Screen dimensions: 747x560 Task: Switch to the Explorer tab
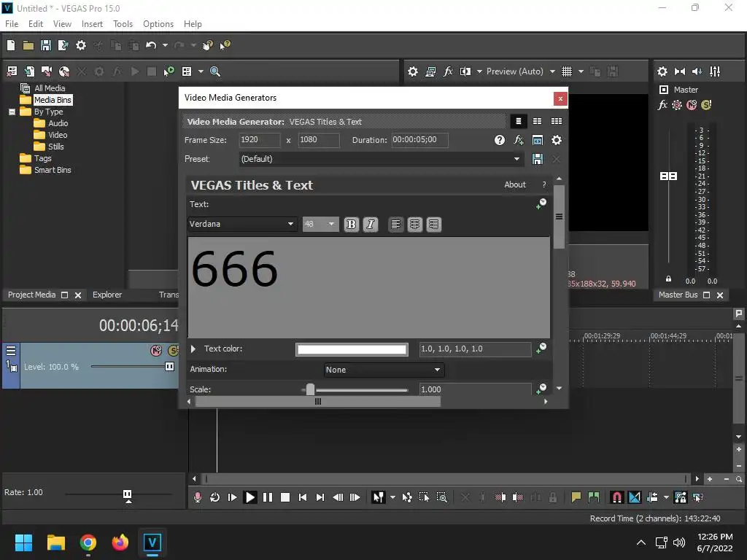click(107, 295)
